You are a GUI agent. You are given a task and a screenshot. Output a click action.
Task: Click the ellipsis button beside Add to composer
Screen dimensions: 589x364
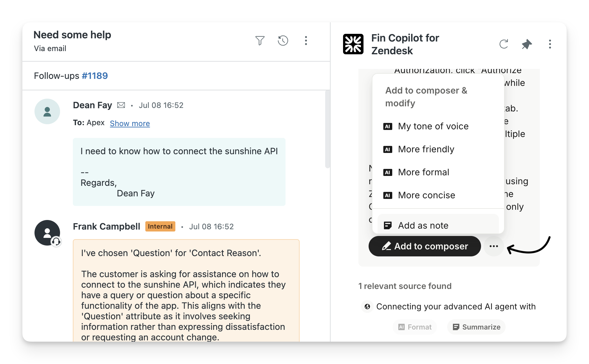pos(493,246)
